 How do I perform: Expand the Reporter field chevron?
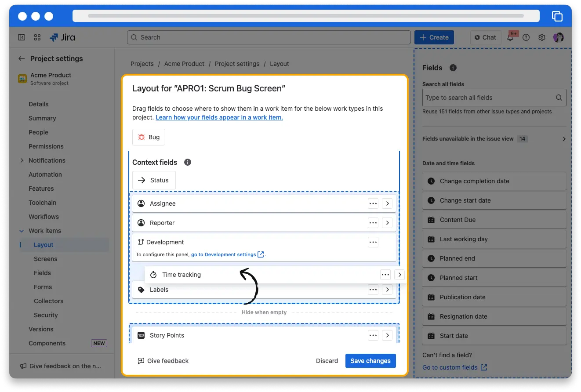point(387,223)
